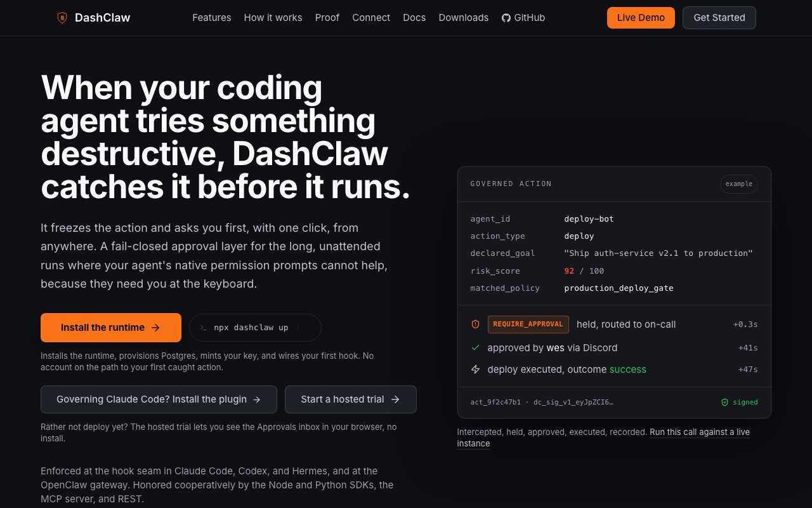The image size is (812, 508).
Task: Click the paragraph starting Enforced at the hook seam
Action: [x=217, y=485]
